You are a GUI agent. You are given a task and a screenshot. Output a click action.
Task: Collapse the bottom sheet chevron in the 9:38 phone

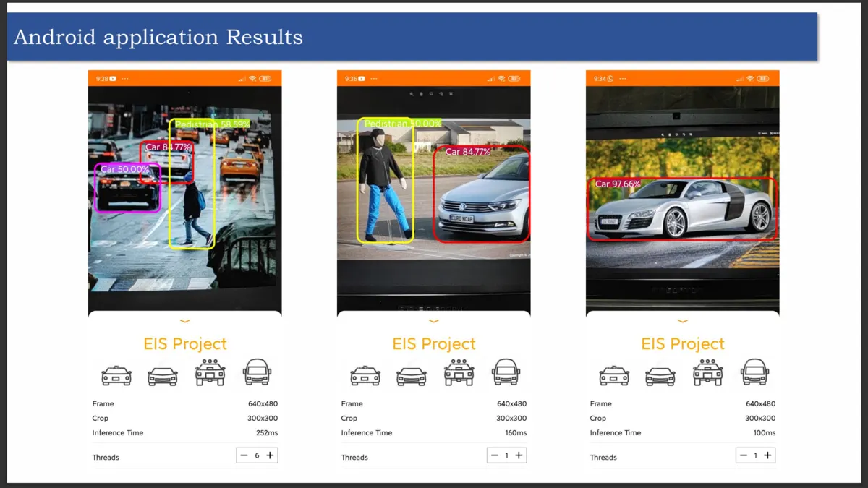point(185,321)
